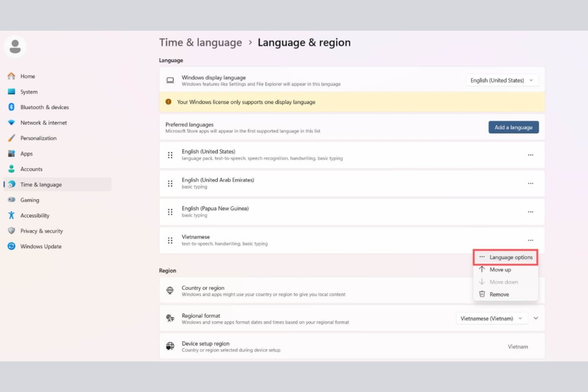
Task: Click the user account avatar
Action: (15, 46)
